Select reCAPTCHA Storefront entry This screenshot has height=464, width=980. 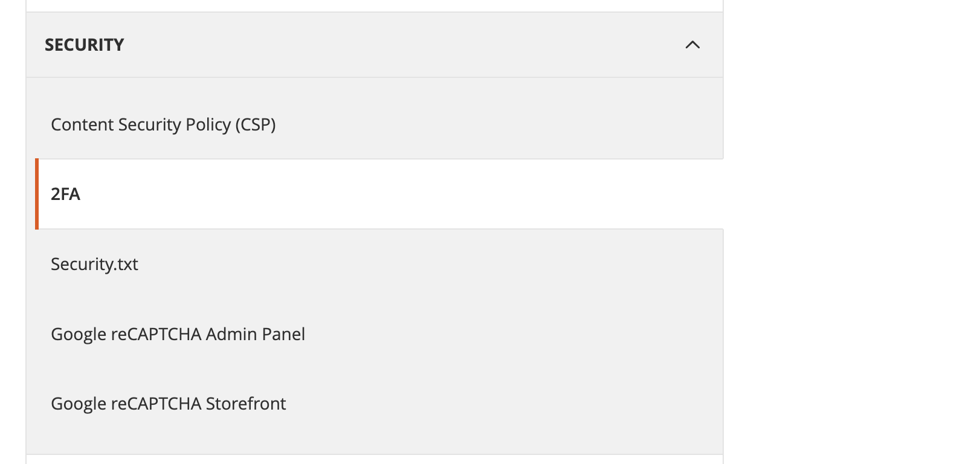(168, 404)
